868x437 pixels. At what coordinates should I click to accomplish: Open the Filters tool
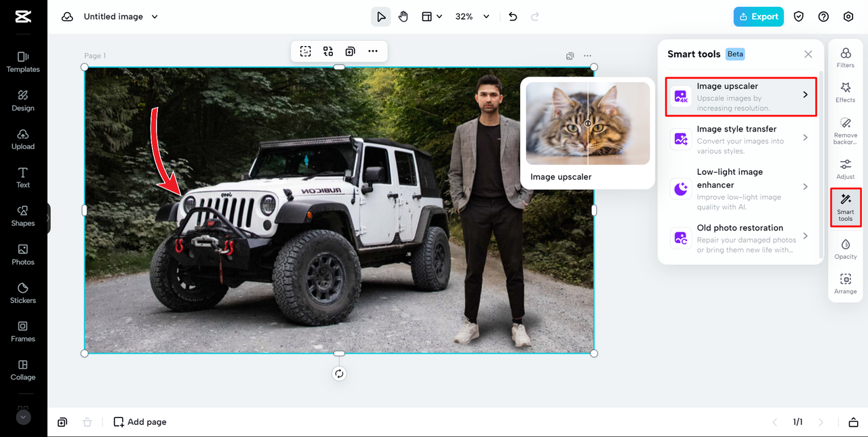[x=846, y=58]
